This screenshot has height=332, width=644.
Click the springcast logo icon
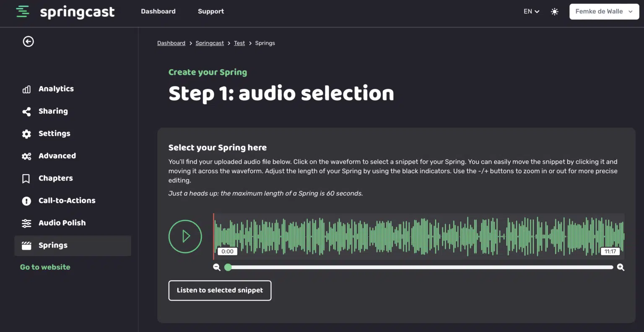click(23, 11)
